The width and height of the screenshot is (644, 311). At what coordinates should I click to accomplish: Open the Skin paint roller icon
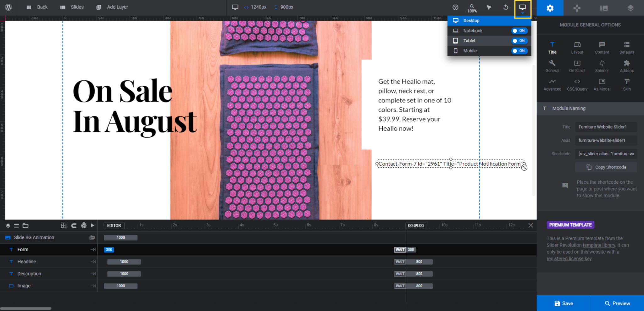click(x=627, y=85)
